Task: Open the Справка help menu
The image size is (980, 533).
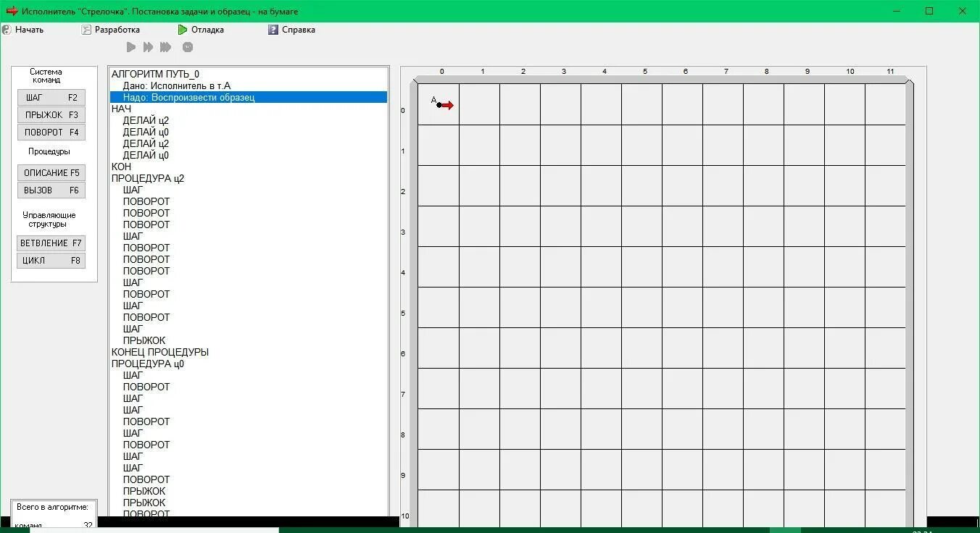Action: 291,30
